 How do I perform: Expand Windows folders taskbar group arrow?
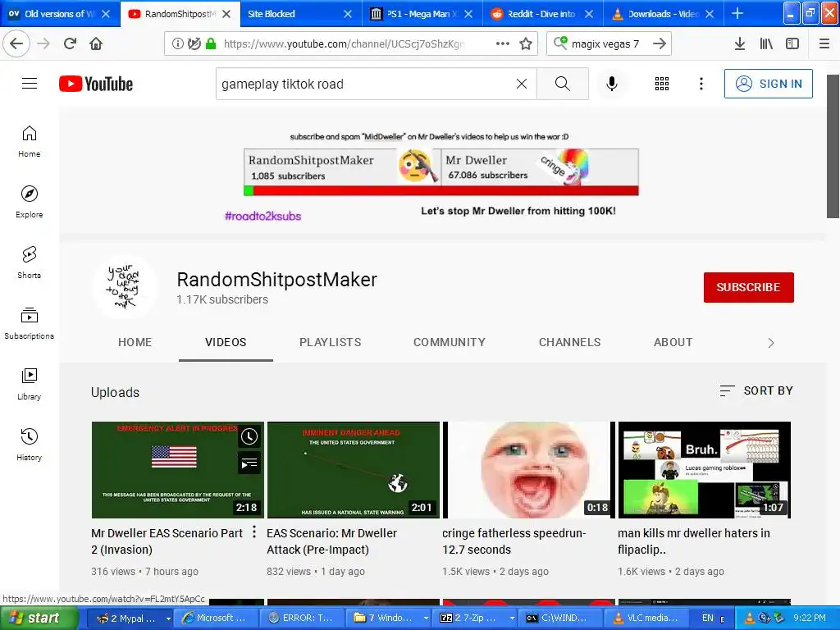426,619
